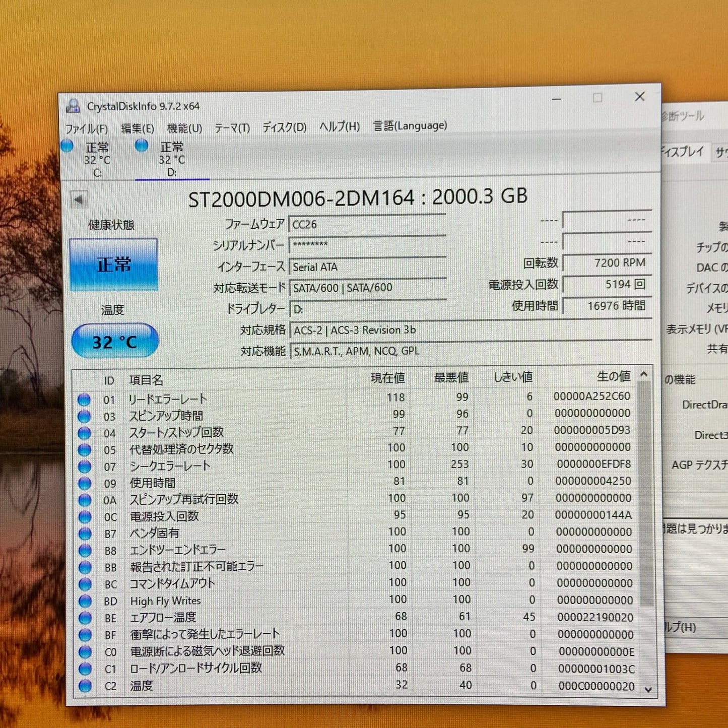Click the ID column header
728x728 pixels.
click(109, 380)
